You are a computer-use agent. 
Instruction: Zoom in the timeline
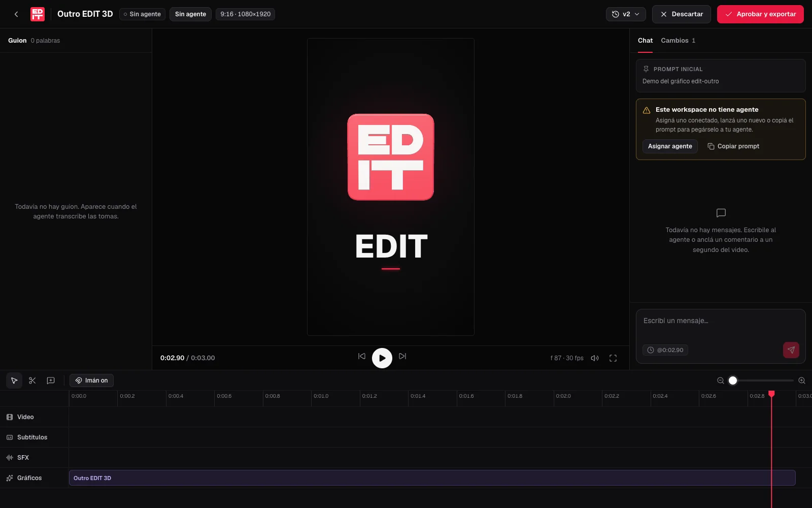[x=802, y=380]
